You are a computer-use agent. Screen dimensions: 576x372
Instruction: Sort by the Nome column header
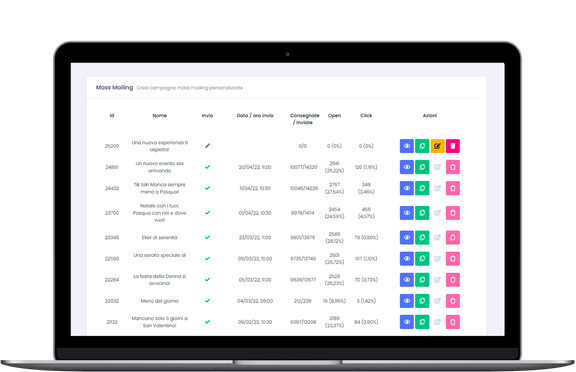[x=160, y=115]
